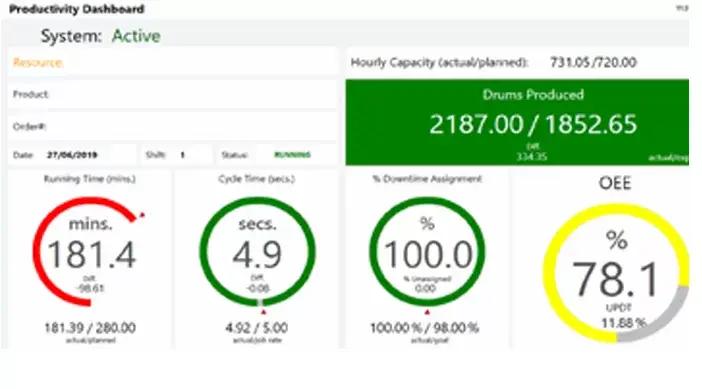The image size is (702, 389).
Task: Click the red marker below Downtime gauge
Action: pos(428,312)
